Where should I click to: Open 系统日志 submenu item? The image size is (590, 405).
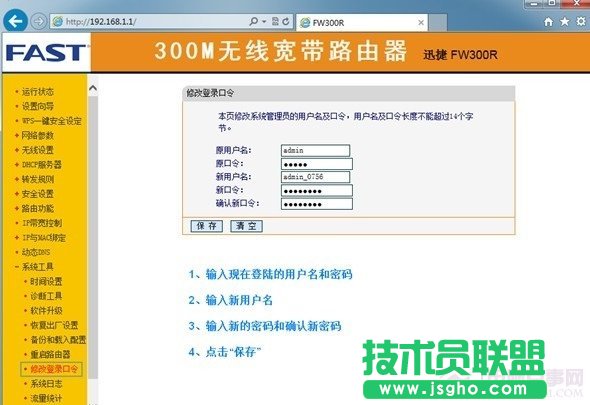point(46,384)
